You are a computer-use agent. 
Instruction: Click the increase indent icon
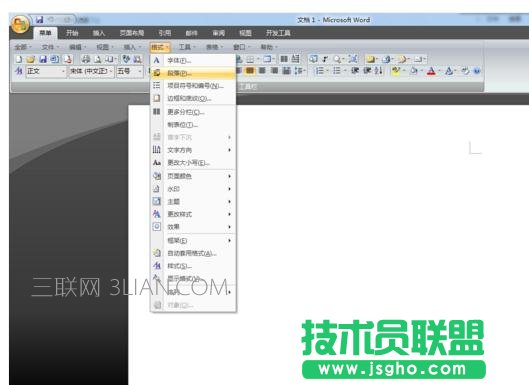[367, 71]
